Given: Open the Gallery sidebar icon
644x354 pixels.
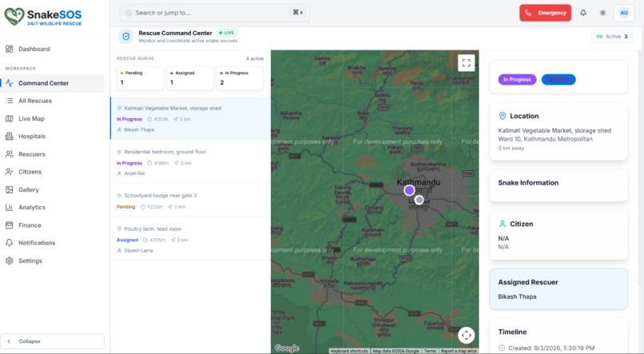Looking at the screenshot, I should point(9,189).
